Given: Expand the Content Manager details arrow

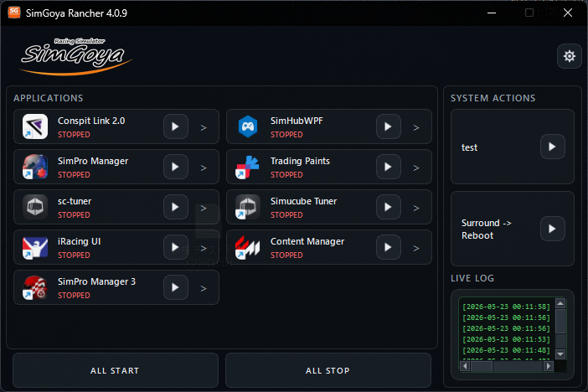Looking at the screenshot, I should 416,248.
